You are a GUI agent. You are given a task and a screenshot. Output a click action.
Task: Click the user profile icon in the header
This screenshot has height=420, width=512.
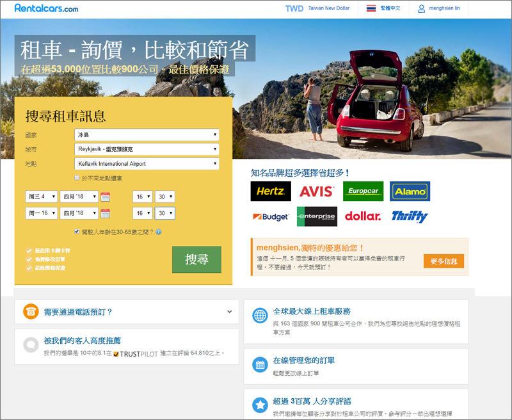point(422,8)
